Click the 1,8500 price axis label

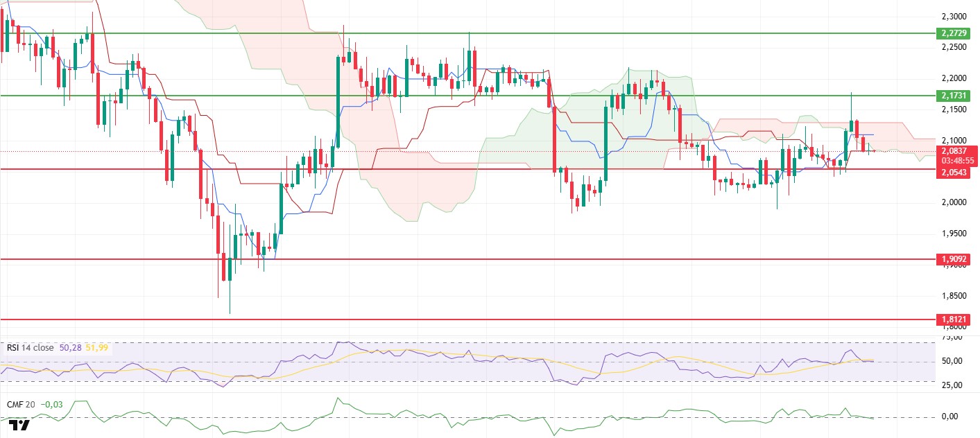click(955, 296)
